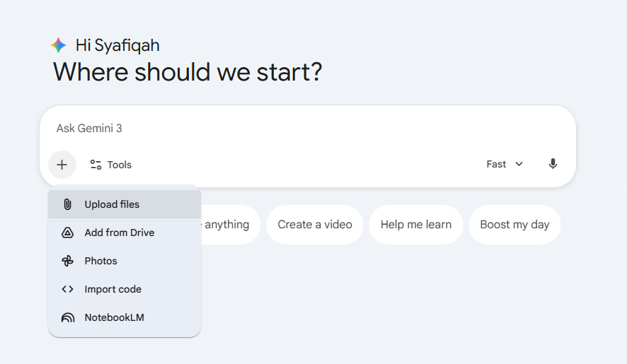
Task: Expand the Fast model dropdown
Action: (x=505, y=164)
